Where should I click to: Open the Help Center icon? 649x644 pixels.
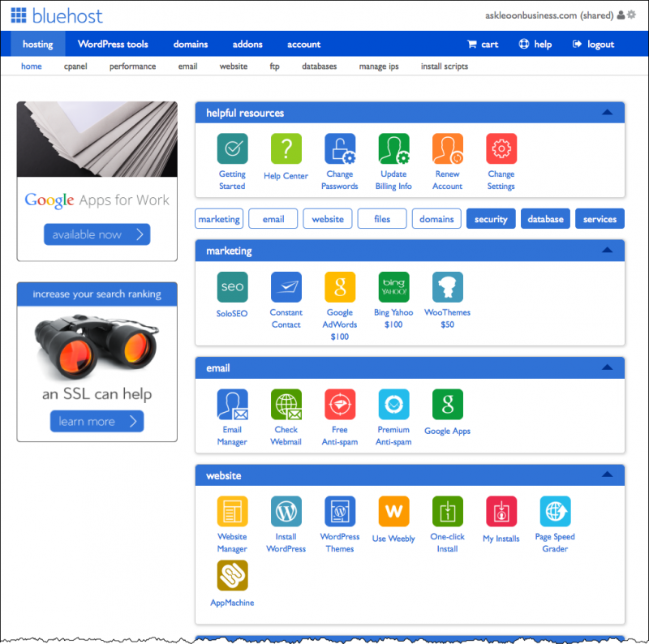[286, 149]
